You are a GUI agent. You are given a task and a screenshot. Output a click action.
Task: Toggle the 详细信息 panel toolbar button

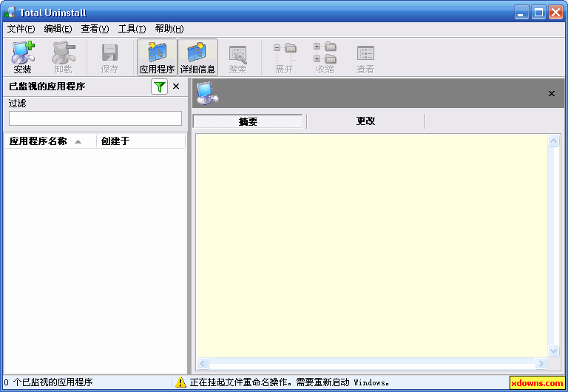197,57
